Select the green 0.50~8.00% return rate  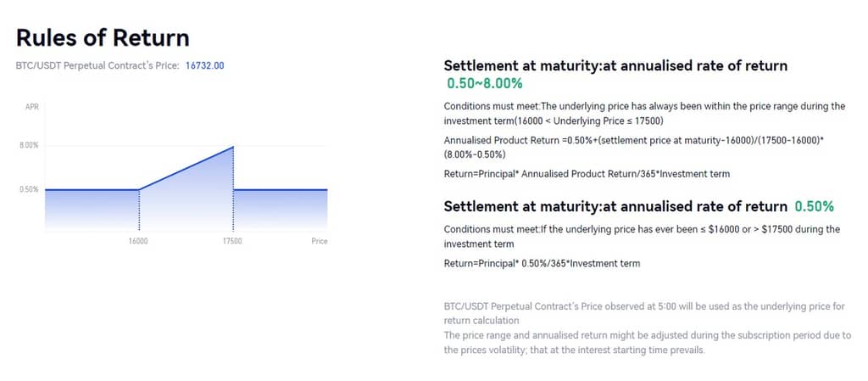(485, 84)
